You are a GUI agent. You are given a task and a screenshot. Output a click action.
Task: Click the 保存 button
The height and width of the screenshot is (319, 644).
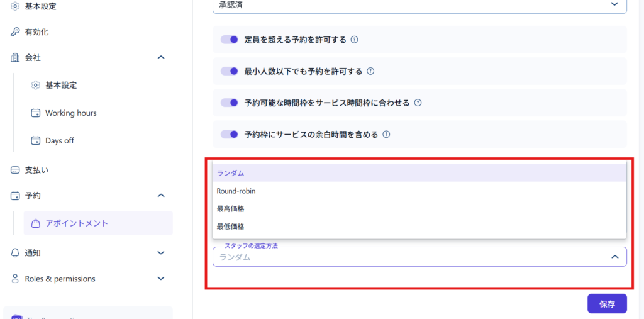tap(607, 304)
